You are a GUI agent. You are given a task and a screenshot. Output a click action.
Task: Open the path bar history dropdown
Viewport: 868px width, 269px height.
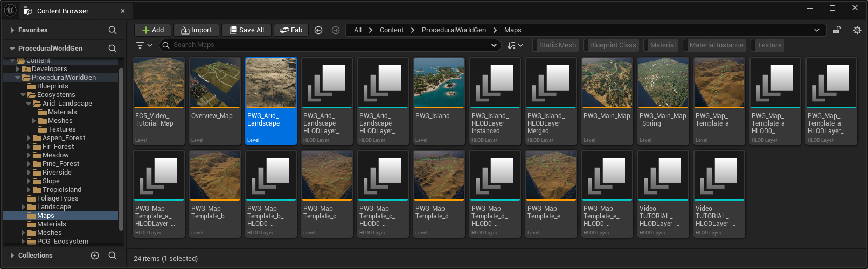tap(816, 30)
